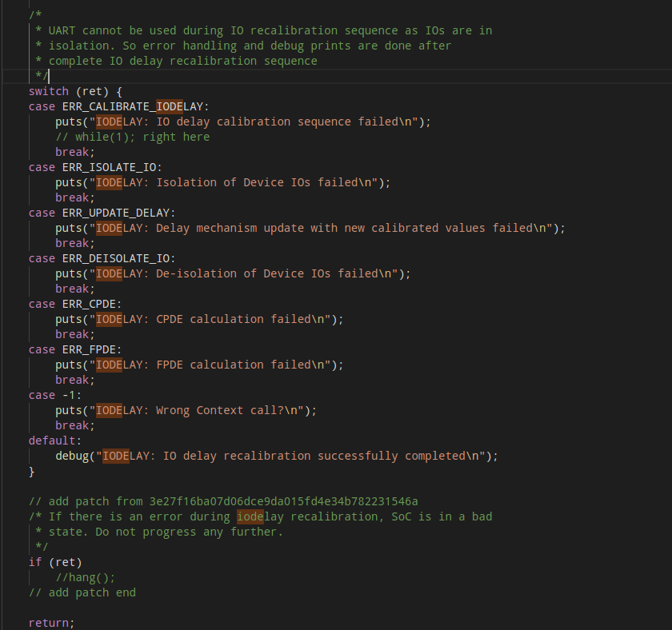This screenshot has height=630, width=672.
Task: Click the '// add patch from 3e27f16ba...' comment
Action: 223,502
